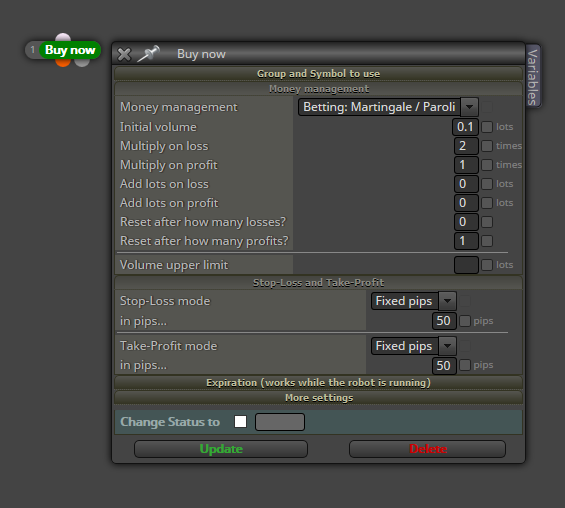Click the Initial volume input field

[465, 127]
